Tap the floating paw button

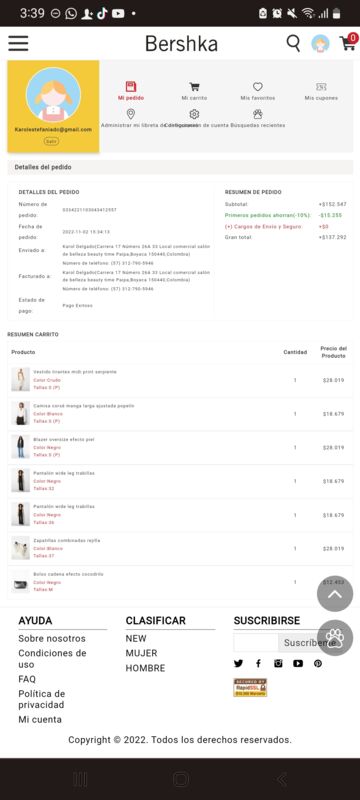335,637
